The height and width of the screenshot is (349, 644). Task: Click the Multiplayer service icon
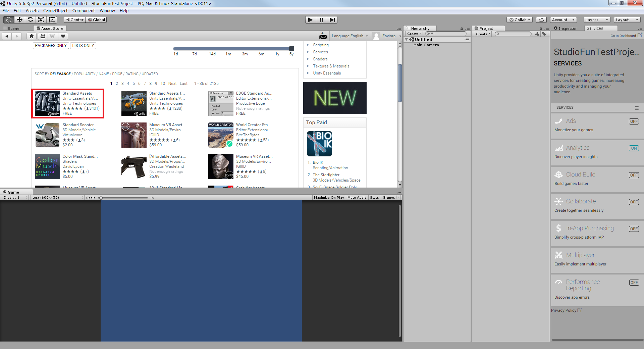click(559, 255)
